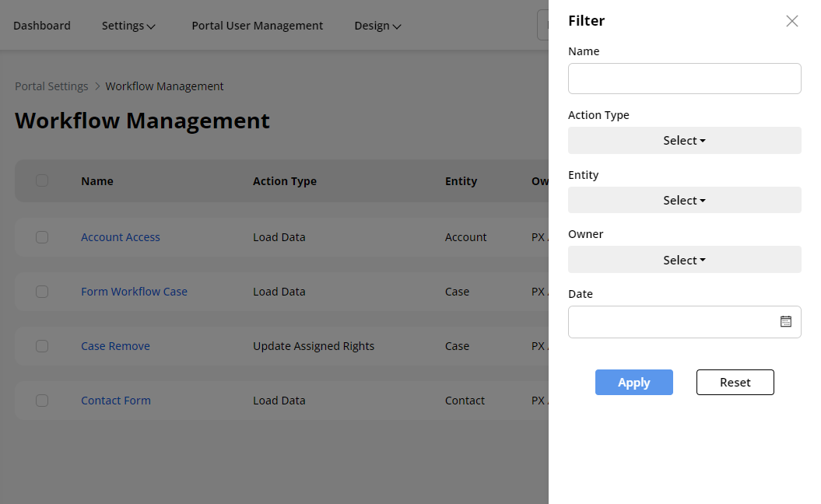This screenshot has width=821, height=504.
Task: Tick the select-all checkbox in table header
Action: click(x=42, y=180)
